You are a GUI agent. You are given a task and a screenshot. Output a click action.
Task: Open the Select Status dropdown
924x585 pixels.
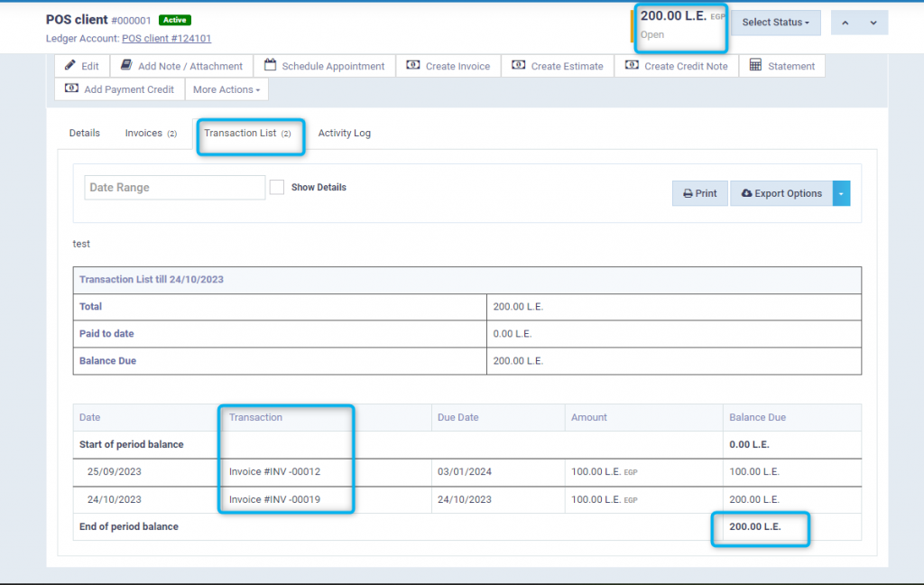point(775,23)
